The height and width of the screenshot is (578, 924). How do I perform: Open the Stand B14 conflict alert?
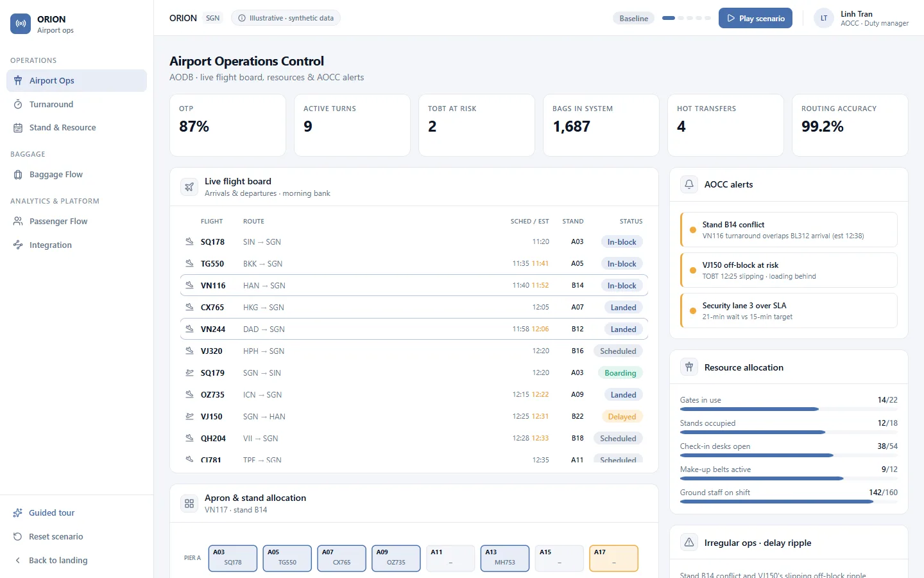[789, 230]
